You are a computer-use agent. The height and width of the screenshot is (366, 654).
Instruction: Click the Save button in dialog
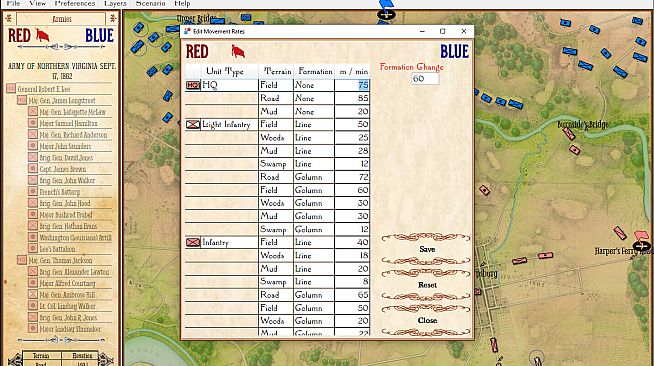coord(426,249)
